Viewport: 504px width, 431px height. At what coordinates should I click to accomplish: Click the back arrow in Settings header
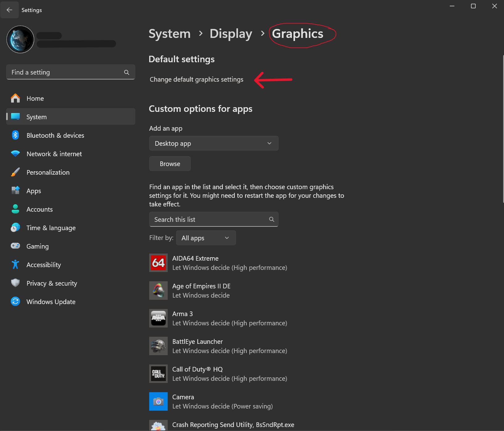(x=10, y=10)
